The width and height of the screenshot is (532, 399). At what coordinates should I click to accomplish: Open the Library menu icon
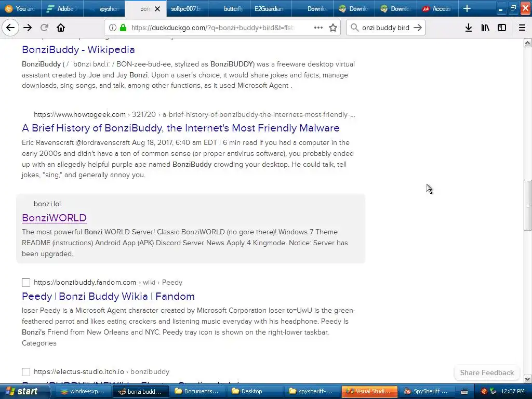pyautogui.click(x=485, y=28)
